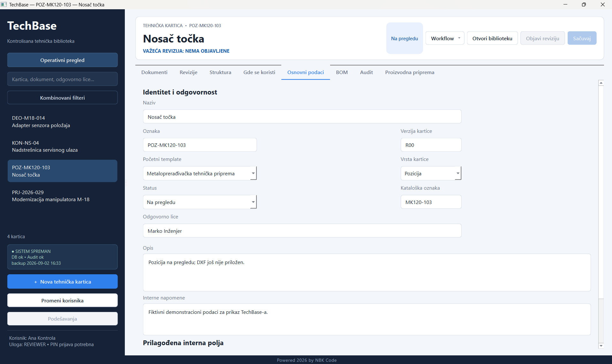The image size is (612, 364).
Task: Click the Na pregledu status badge
Action: [x=404, y=38]
